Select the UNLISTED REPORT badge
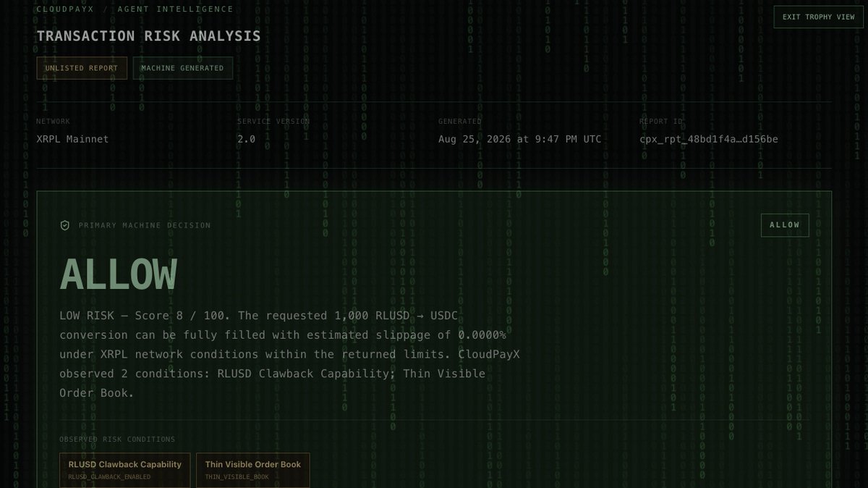The width and height of the screenshot is (868, 488). [x=82, y=68]
